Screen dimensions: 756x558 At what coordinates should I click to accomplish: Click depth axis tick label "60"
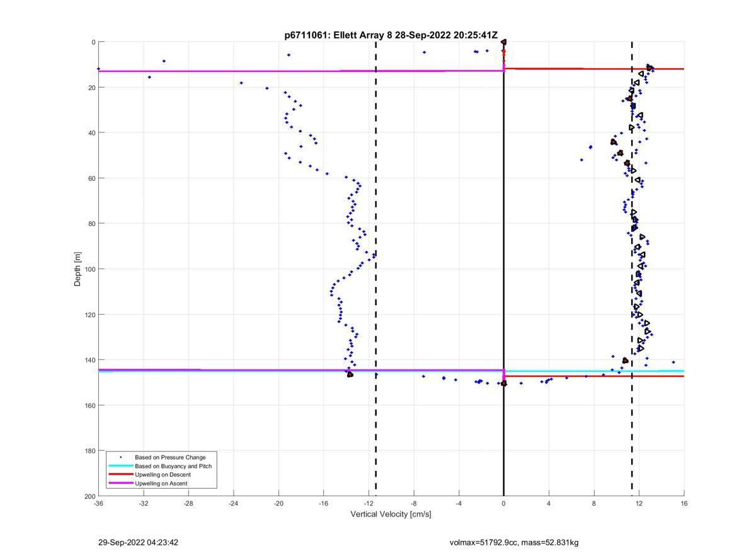pos(92,178)
